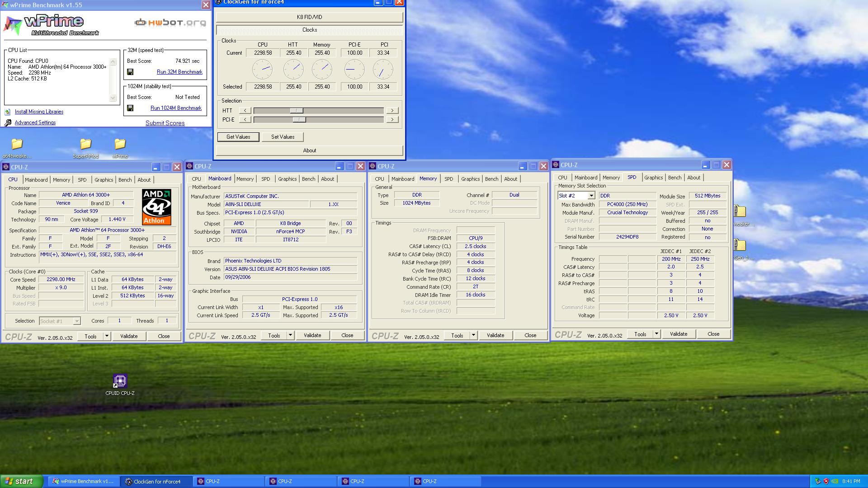Open the Install Missing Libraries link
Image resolution: width=868 pixels, height=488 pixels.
(39, 112)
